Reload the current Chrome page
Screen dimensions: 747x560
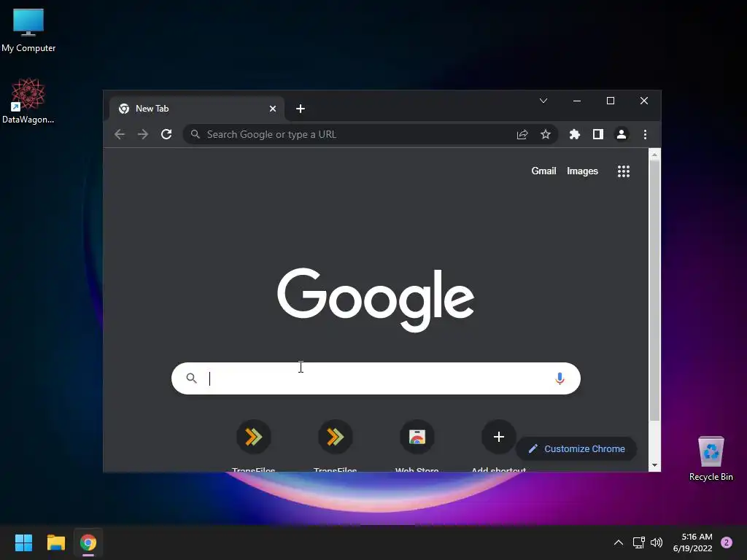pyautogui.click(x=166, y=134)
